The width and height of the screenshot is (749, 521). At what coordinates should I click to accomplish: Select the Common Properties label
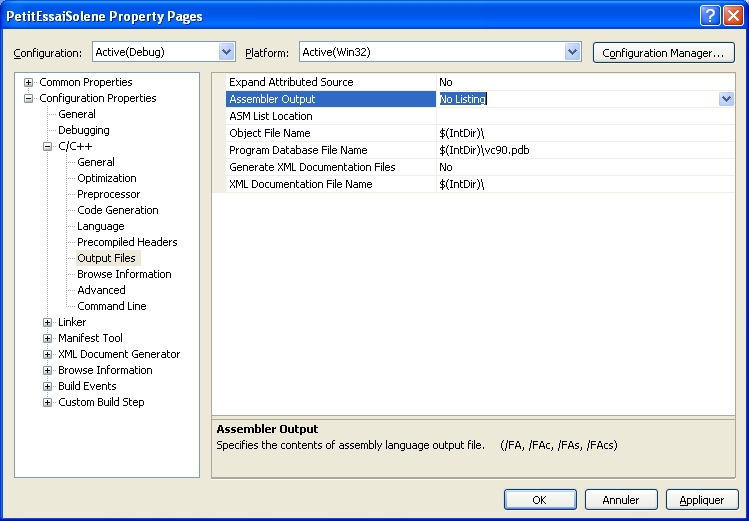pyautogui.click(x=86, y=82)
